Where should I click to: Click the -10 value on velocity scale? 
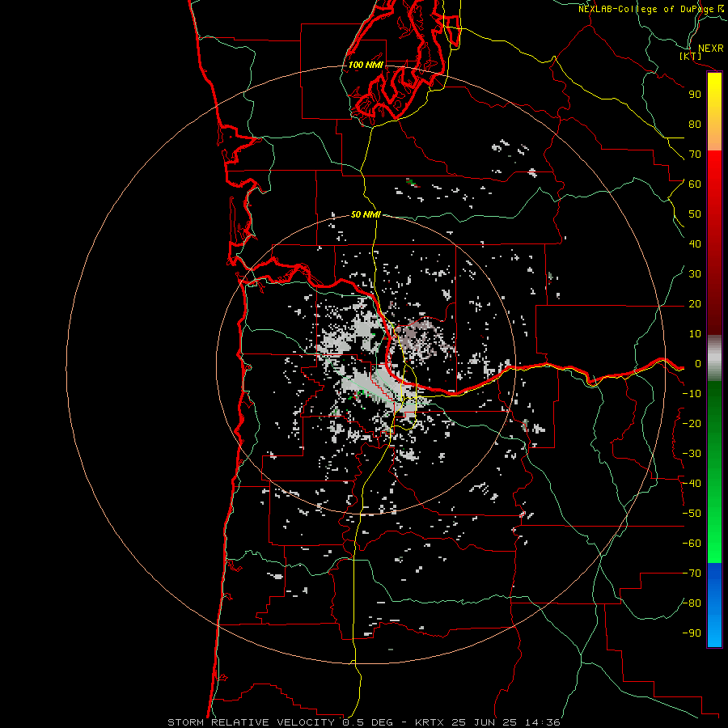[692, 394]
